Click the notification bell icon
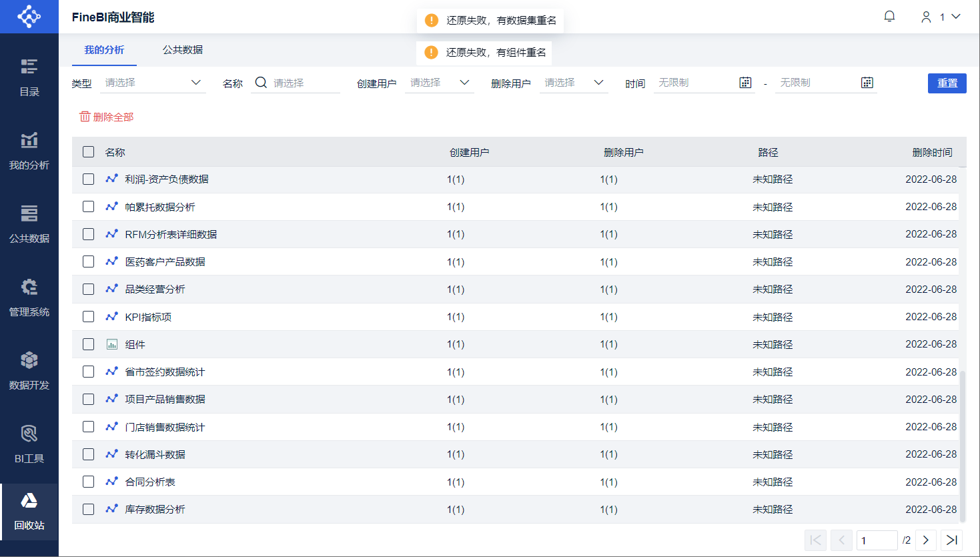This screenshot has width=980, height=557. pos(889,16)
